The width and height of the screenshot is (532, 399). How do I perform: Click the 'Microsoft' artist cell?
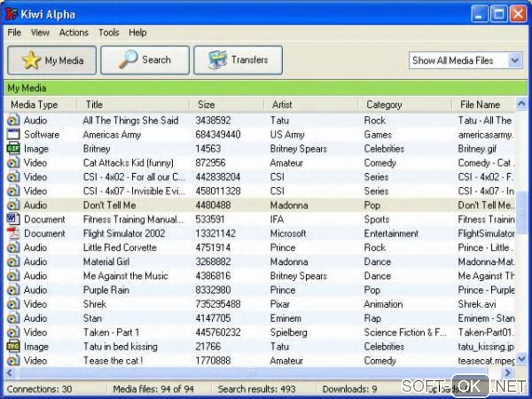point(288,234)
